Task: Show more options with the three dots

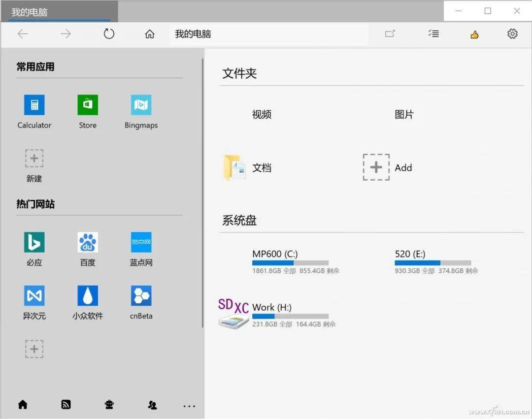Action: tap(189, 406)
